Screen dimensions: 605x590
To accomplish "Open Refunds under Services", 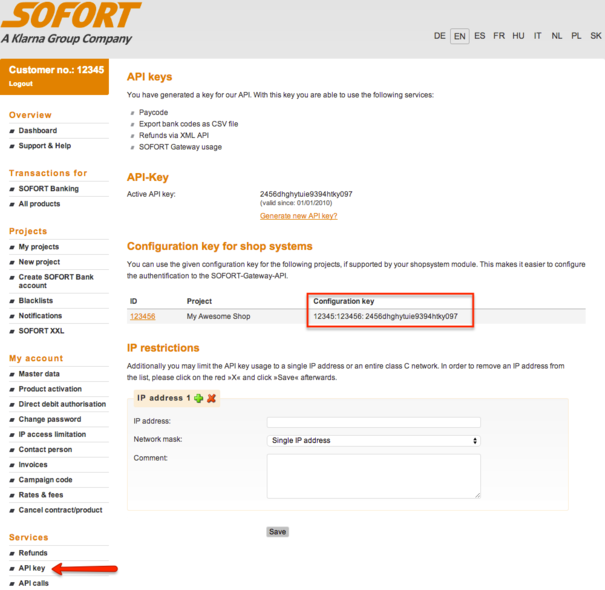I will 33,553.
